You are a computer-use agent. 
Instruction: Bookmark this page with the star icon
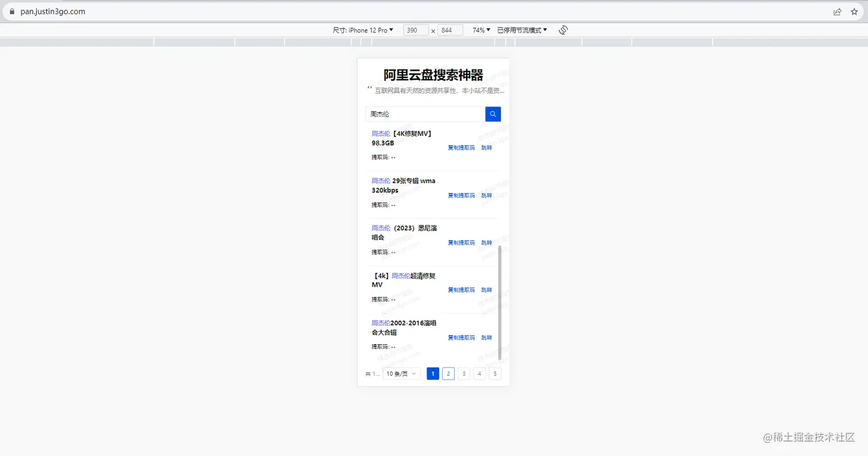coord(854,11)
